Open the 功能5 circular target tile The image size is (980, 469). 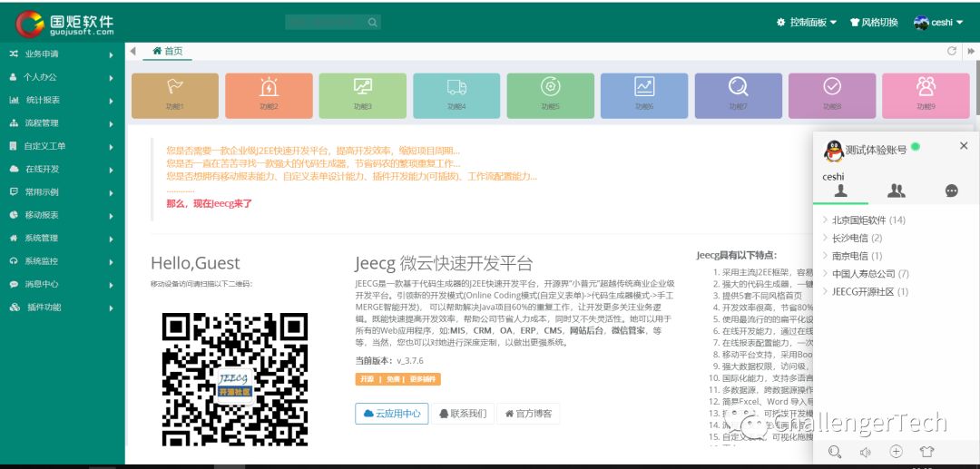[551, 95]
